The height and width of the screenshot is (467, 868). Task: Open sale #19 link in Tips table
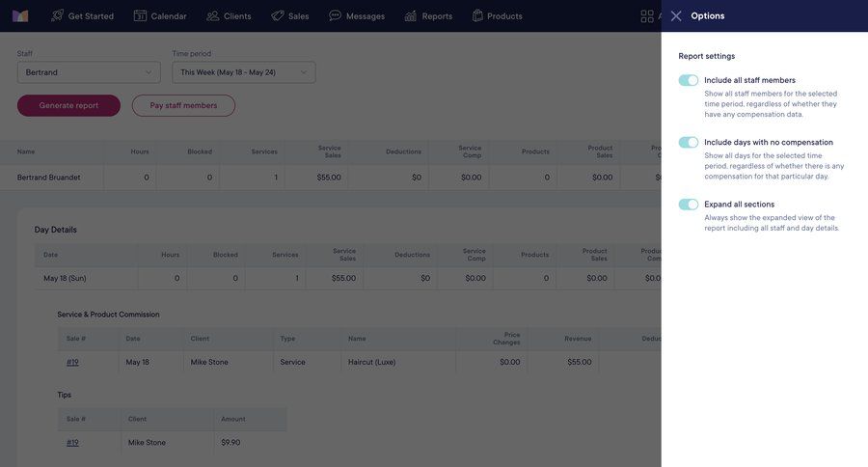coord(72,443)
